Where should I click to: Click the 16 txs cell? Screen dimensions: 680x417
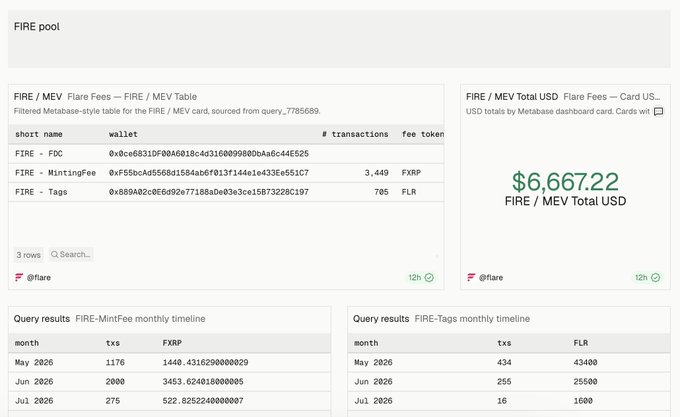502,401
